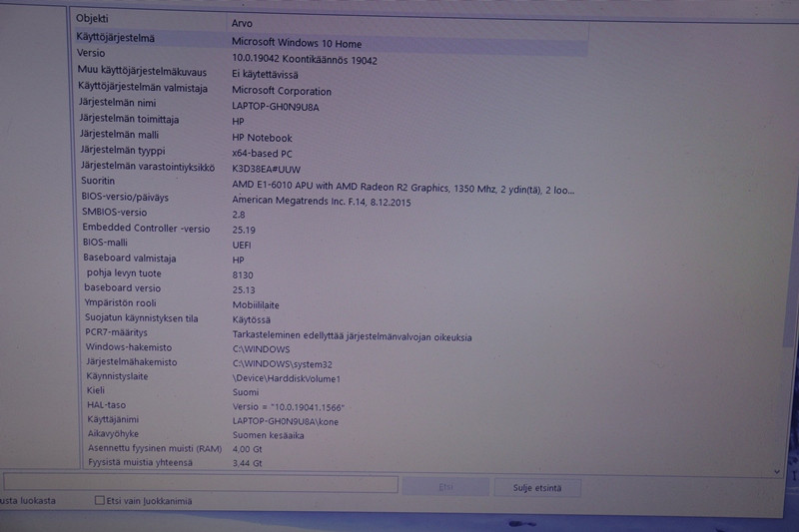Viewport: 799px width, 532px height.
Task: Select 'pohja levyn tuote' row
Action: [124, 273]
